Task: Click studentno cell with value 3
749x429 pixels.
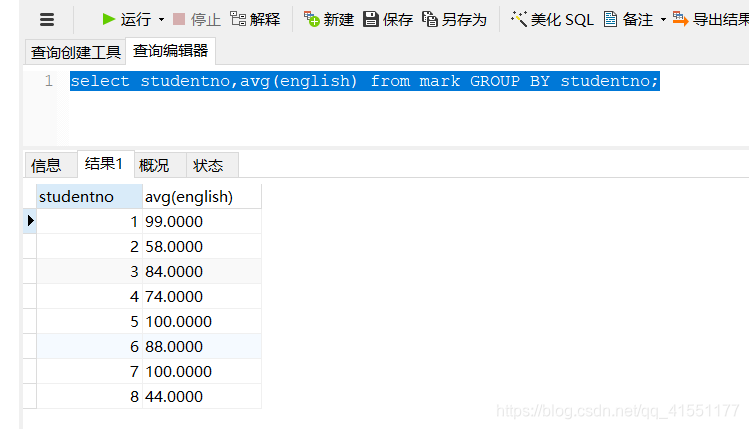Action: [89, 271]
